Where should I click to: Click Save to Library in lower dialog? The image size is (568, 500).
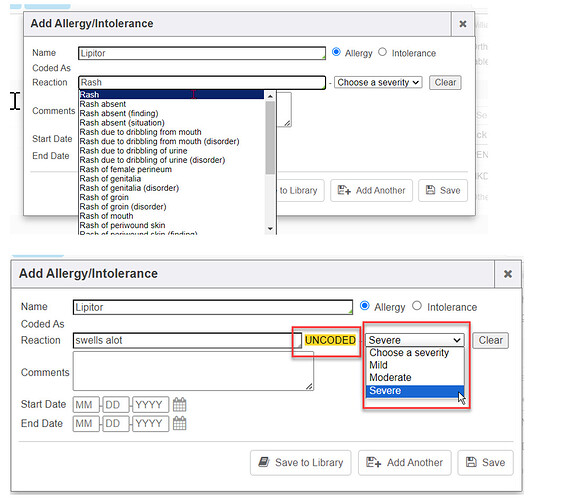300,462
